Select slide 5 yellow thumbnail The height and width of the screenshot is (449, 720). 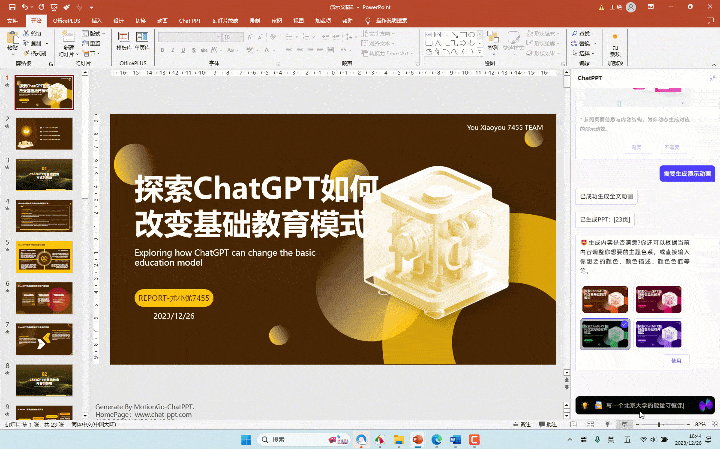pyautogui.click(x=44, y=257)
